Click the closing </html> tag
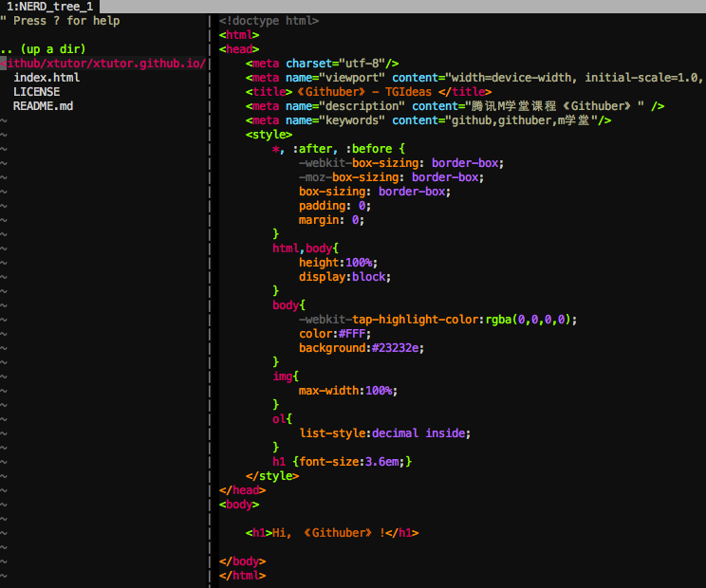This screenshot has height=588, width=706. (242, 576)
